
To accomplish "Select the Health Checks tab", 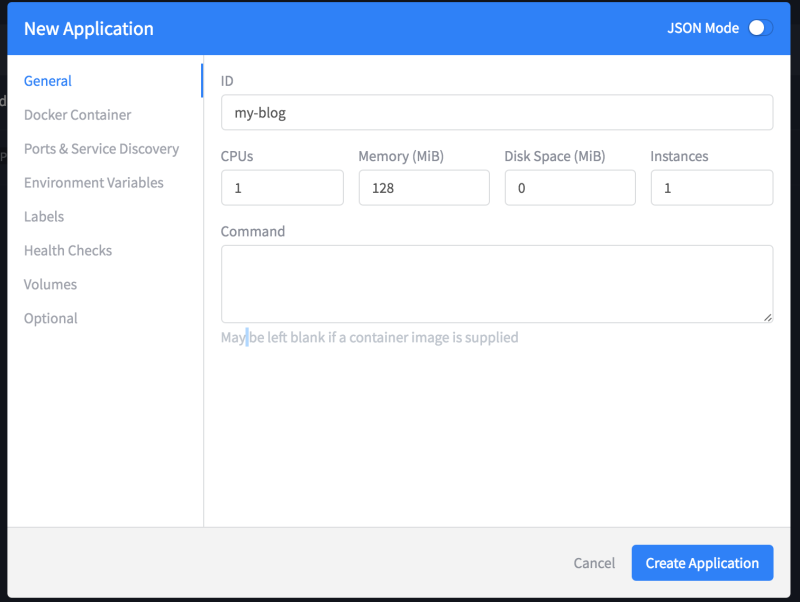I will coord(68,251).
